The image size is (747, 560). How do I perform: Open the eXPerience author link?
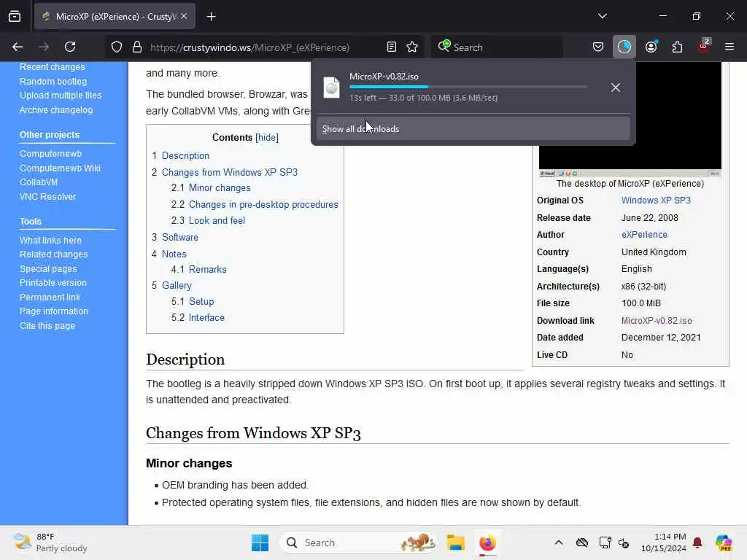tap(644, 235)
